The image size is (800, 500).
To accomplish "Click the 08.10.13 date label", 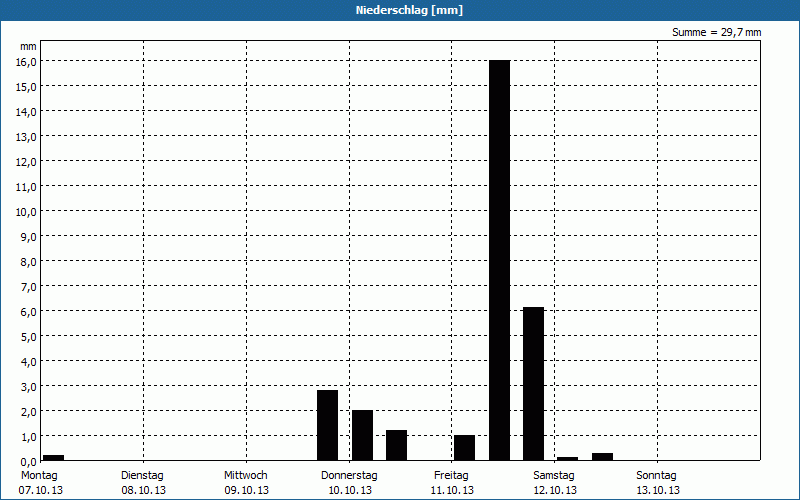I will (144, 490).
